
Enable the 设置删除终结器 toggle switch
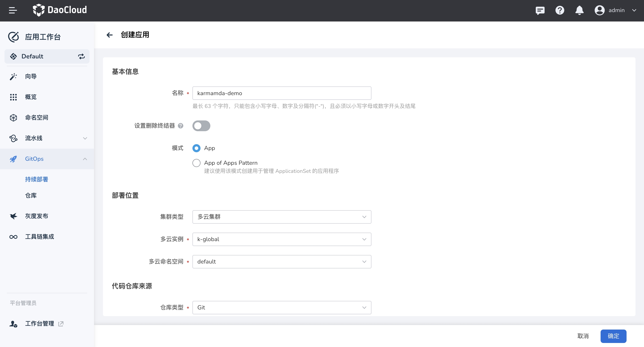(201, 126)
